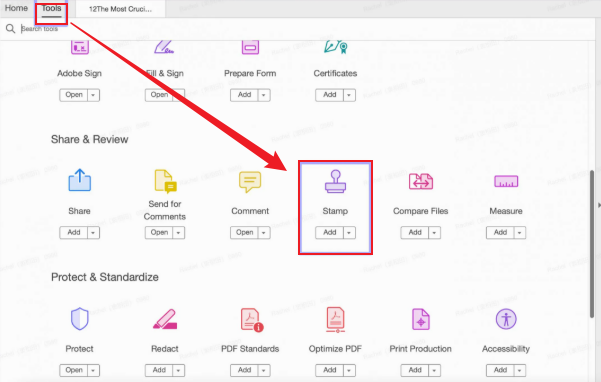The width and height of the screenshot is (601, 382).
Task: Expand the Optimize PDF dropdown arrow
Action: 349,371
